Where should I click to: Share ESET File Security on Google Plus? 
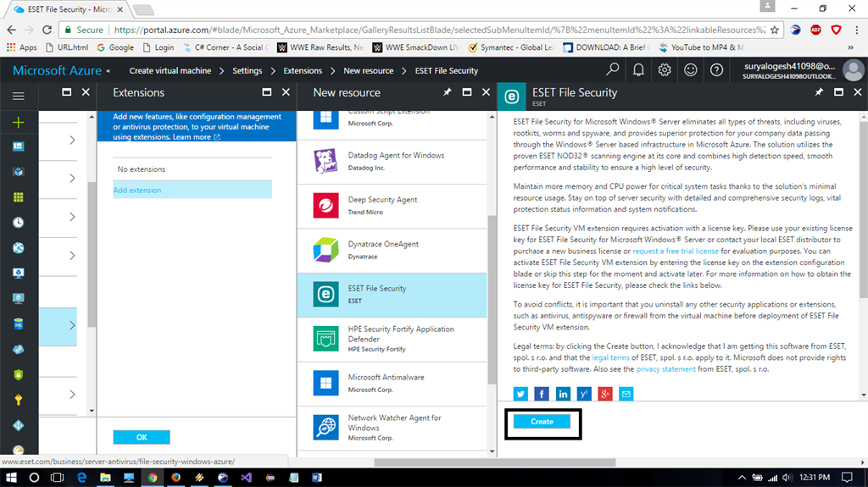tap(604, 394)
